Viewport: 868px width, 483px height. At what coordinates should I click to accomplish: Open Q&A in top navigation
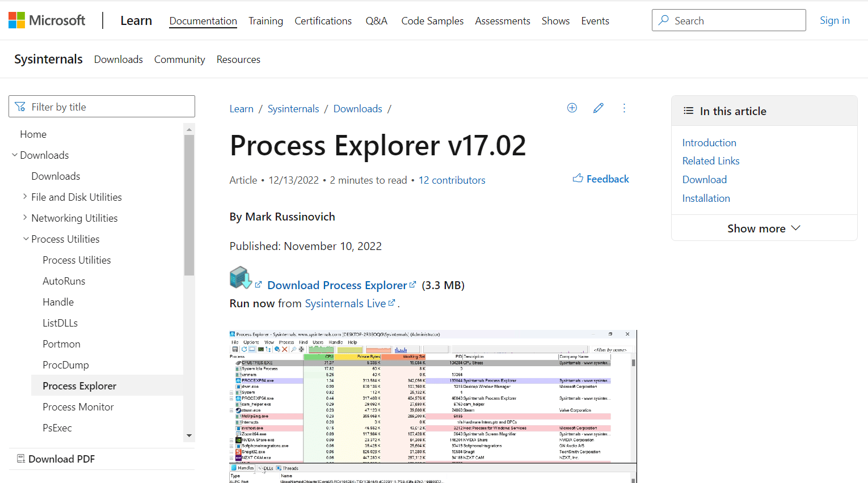point(377,21)
